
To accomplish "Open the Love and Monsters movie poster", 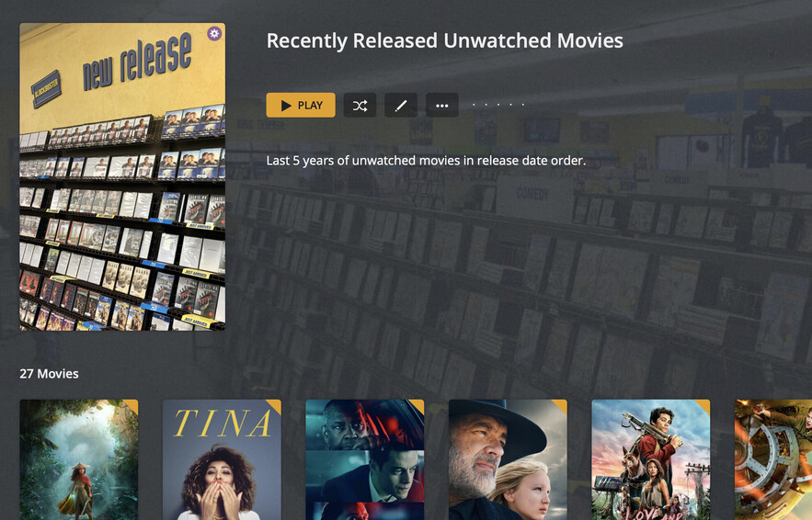I will click(650, 459).
